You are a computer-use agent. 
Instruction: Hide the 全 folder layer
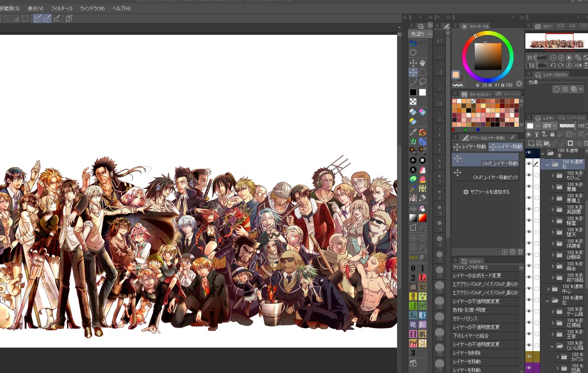point(529,153)
